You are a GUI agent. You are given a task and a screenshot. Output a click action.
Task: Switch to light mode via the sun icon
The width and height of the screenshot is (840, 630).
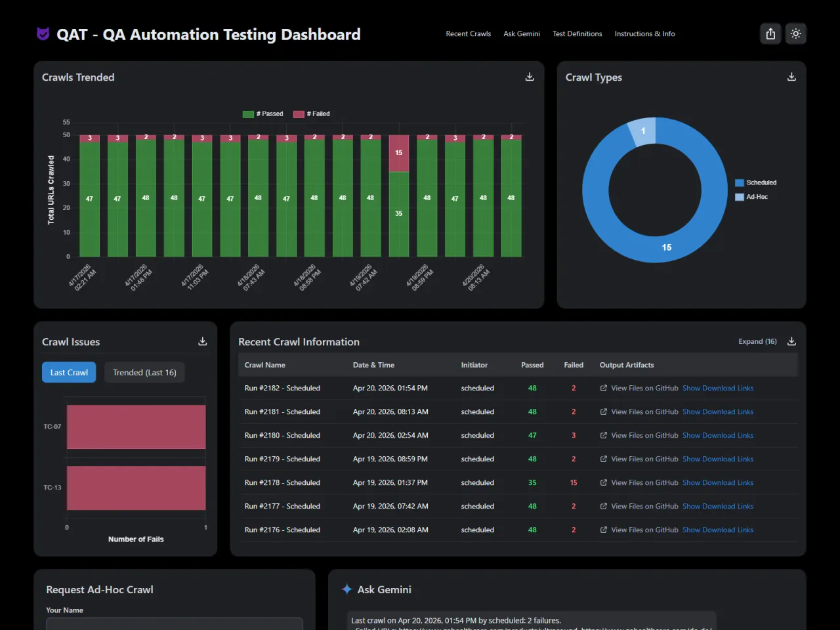(795, 33)
